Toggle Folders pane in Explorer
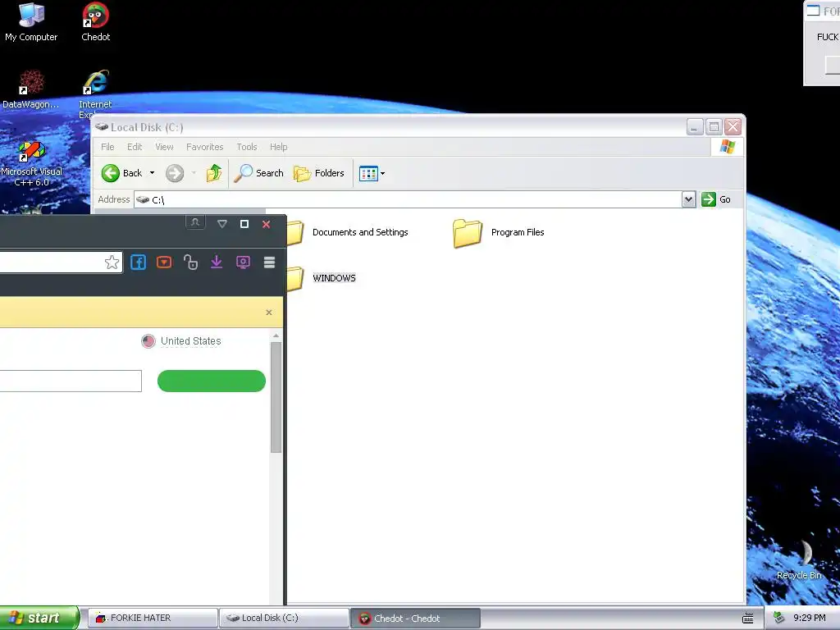The height and width of the screenshot is (630, 840). click(x=319, y=173)
